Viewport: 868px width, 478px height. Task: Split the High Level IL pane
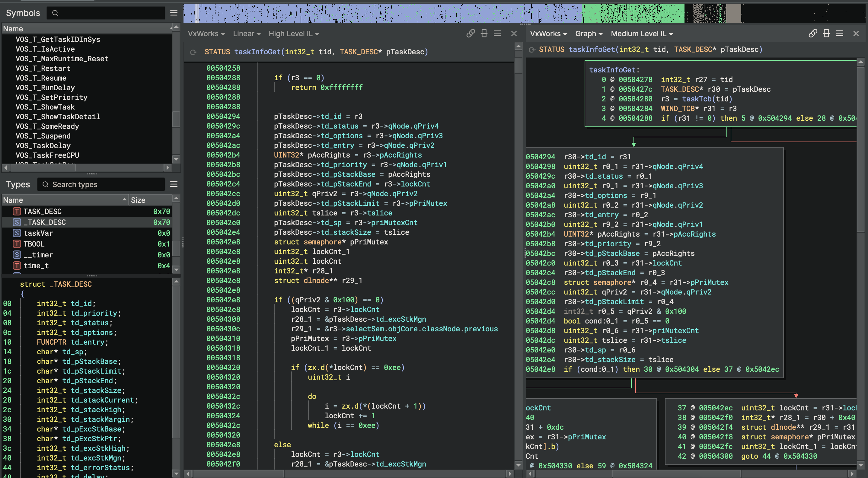[x=484, y=33]
